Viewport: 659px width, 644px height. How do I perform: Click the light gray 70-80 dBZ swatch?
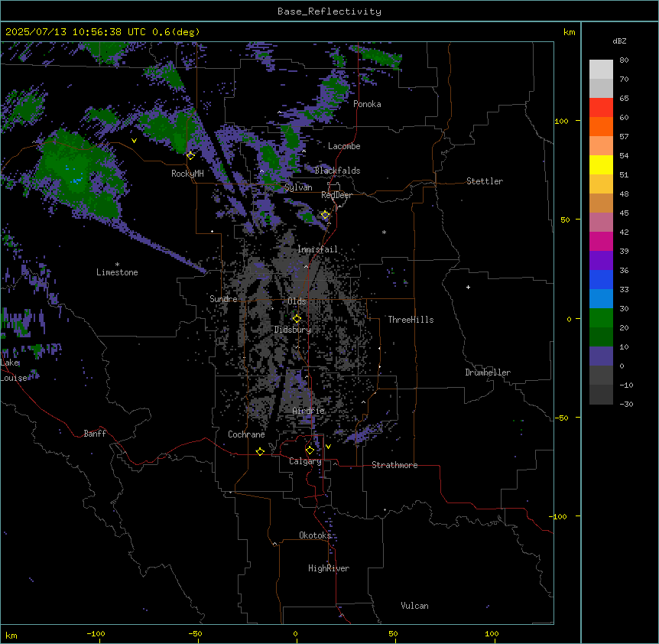pyautogui.click(x=601, y=70)
